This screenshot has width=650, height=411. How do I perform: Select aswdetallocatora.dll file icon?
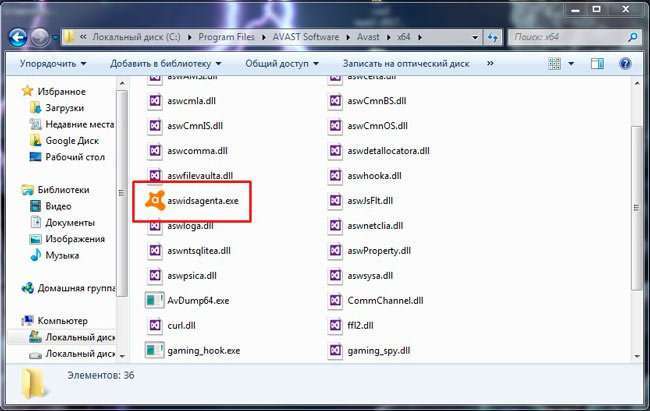(335, 151)
